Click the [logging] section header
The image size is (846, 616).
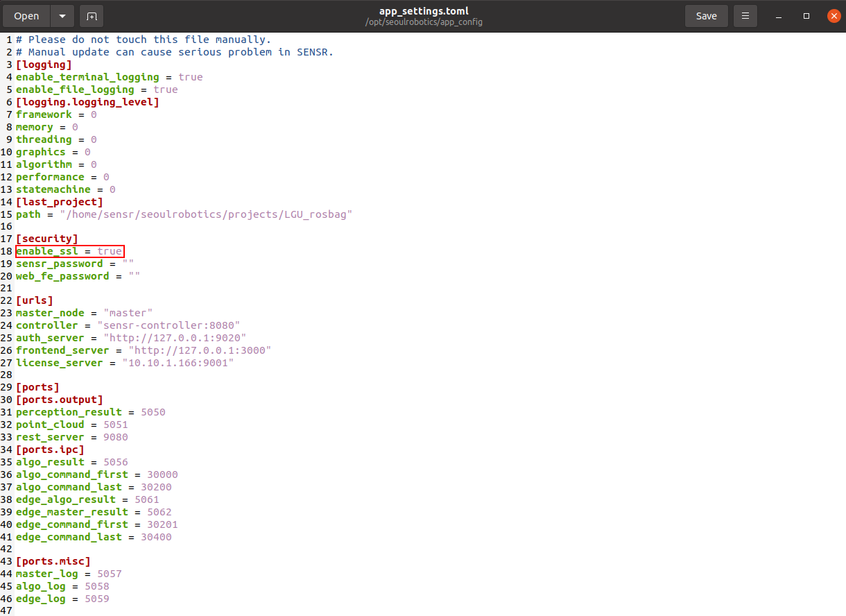[x=44, y=65]
